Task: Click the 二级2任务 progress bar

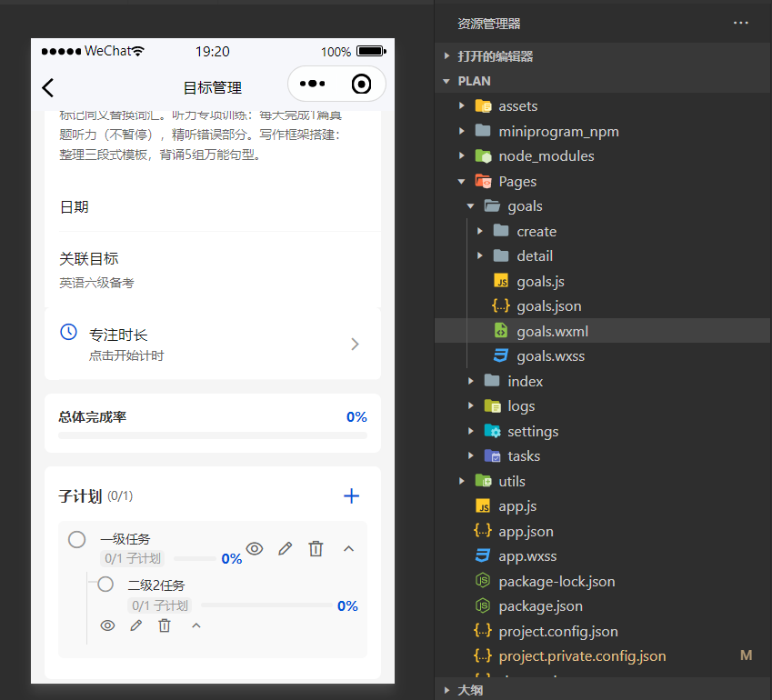Action: pos(266,605)
